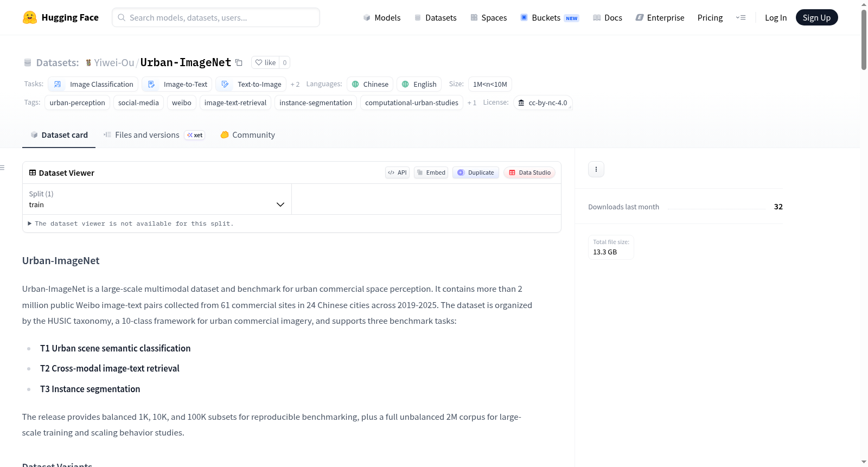Click the Urban-ImageNet dataset title
This screenshot has width=868, height=467.
pos(186,62)
